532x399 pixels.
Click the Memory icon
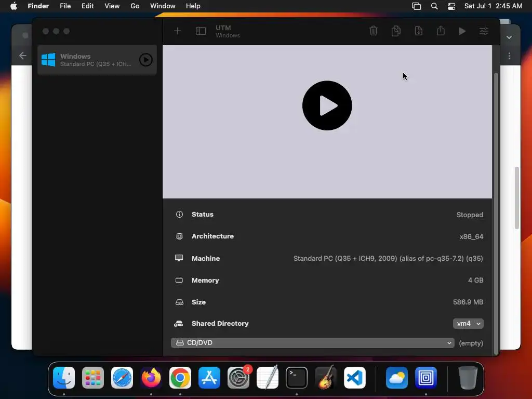(x=179, y=280)
